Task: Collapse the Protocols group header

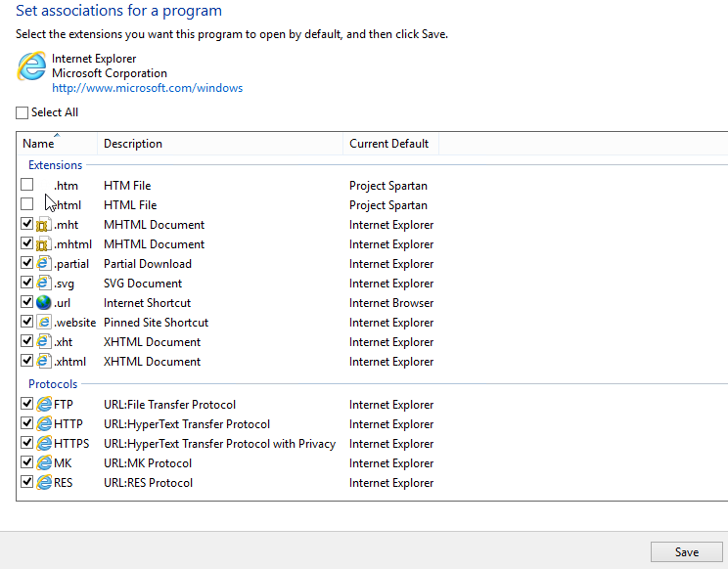Action: (x=53, y=384)
